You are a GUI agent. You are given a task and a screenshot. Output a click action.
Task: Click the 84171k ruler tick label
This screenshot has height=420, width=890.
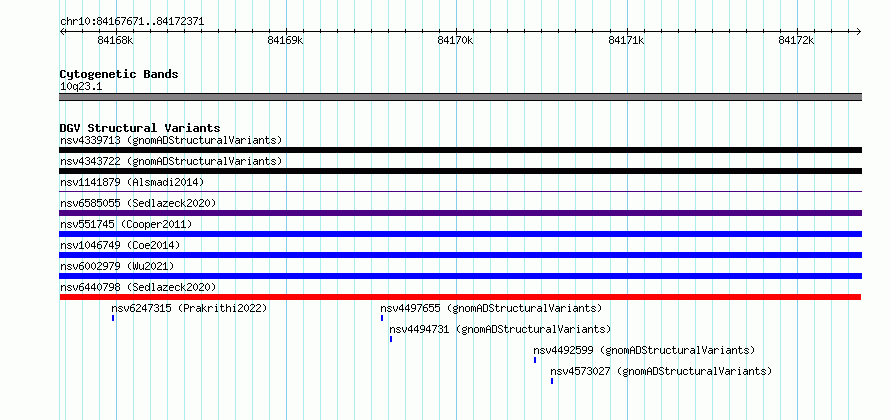(x=626, y=40)
